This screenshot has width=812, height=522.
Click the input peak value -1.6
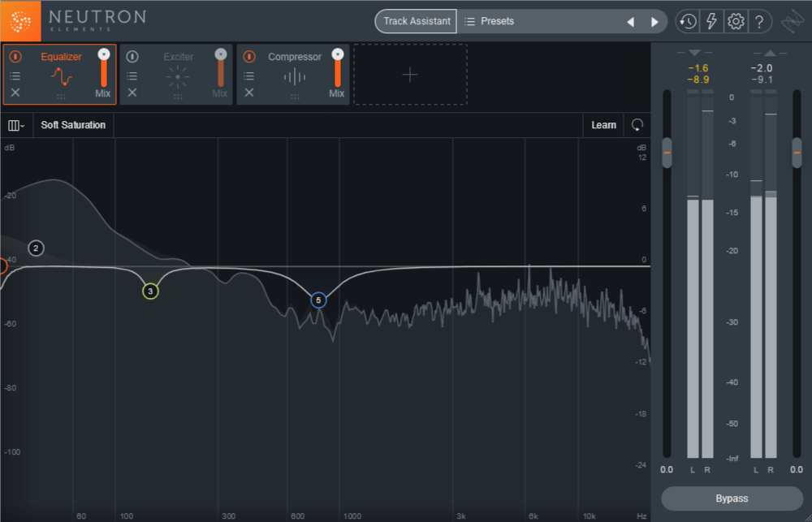pos(698,68)
